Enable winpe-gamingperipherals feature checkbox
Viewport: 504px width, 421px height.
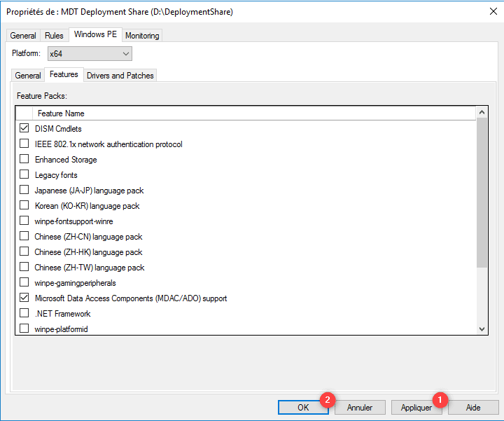pyautogui.click(x=24, y=282)
